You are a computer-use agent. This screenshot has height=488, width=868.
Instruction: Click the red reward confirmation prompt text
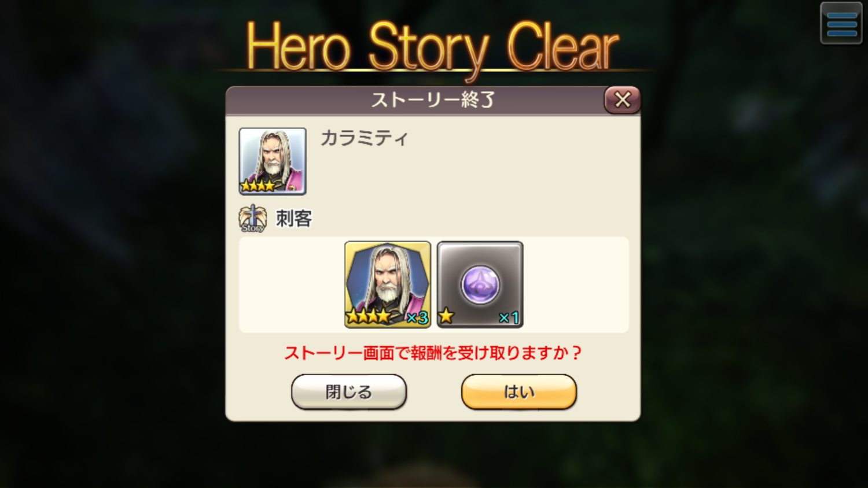pyautogui.click(x=433, y=353)
